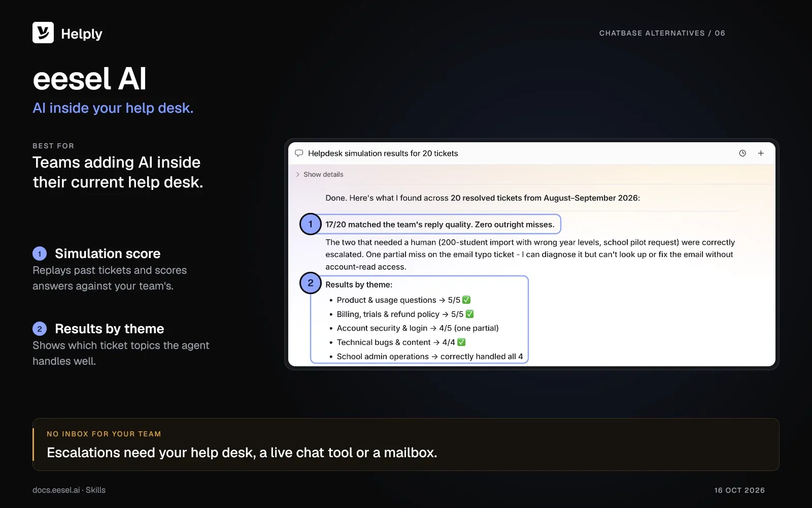The height and width of the screenshot is (508, 812).
Task: Start new chat with plus icon
Action: [761, 153]
